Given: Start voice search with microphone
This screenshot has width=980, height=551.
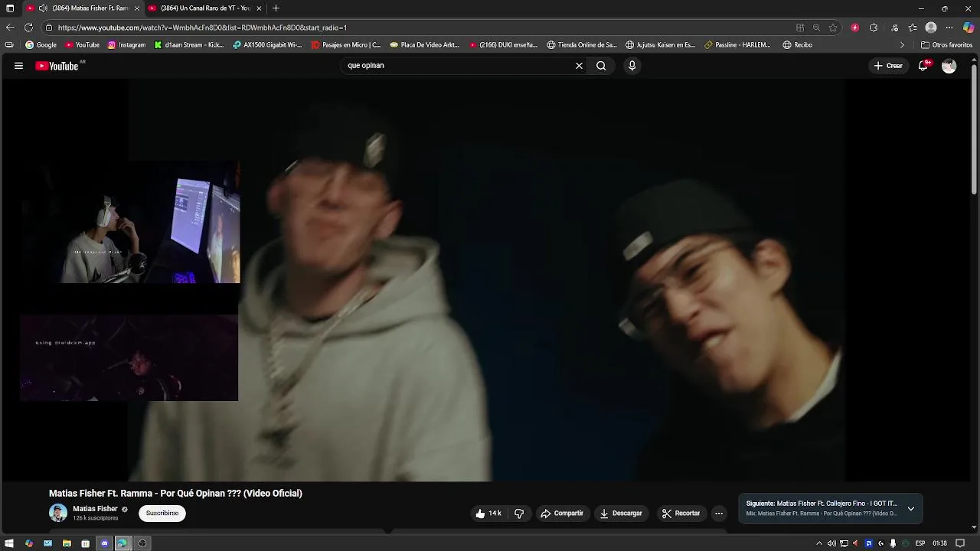Looking at the screenshot, I should (x=632, y=66).
